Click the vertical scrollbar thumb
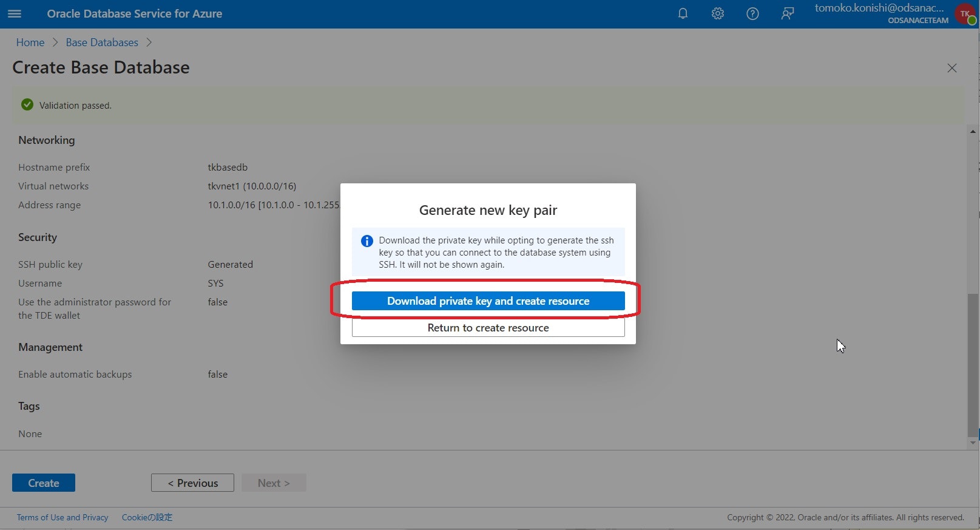The height and width of the screenshot is (530, 980). [x=973, y=364]
